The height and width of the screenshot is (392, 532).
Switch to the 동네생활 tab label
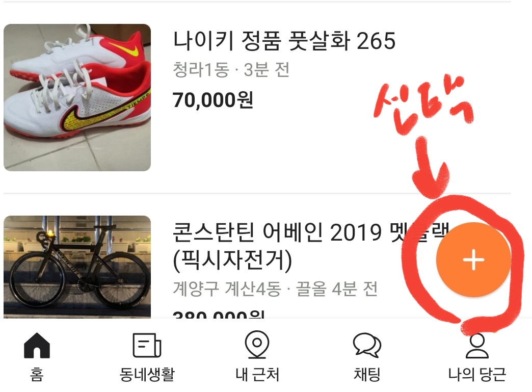(x=147, y=374)
